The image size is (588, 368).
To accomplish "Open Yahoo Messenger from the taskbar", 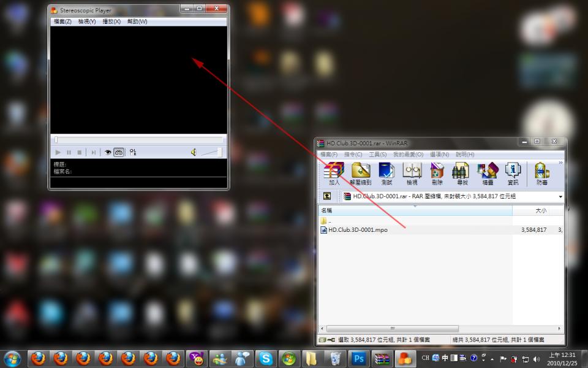I will pyautogui.click(x=197, y=359).
